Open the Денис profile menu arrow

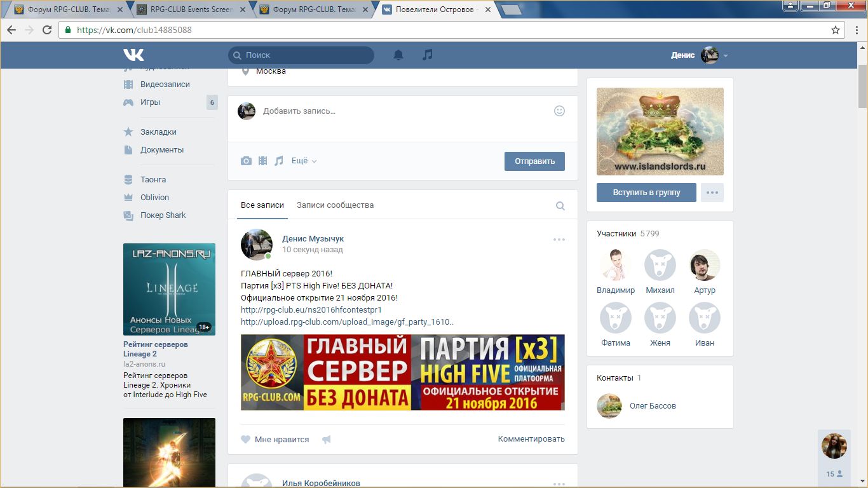tap(726, 56)
